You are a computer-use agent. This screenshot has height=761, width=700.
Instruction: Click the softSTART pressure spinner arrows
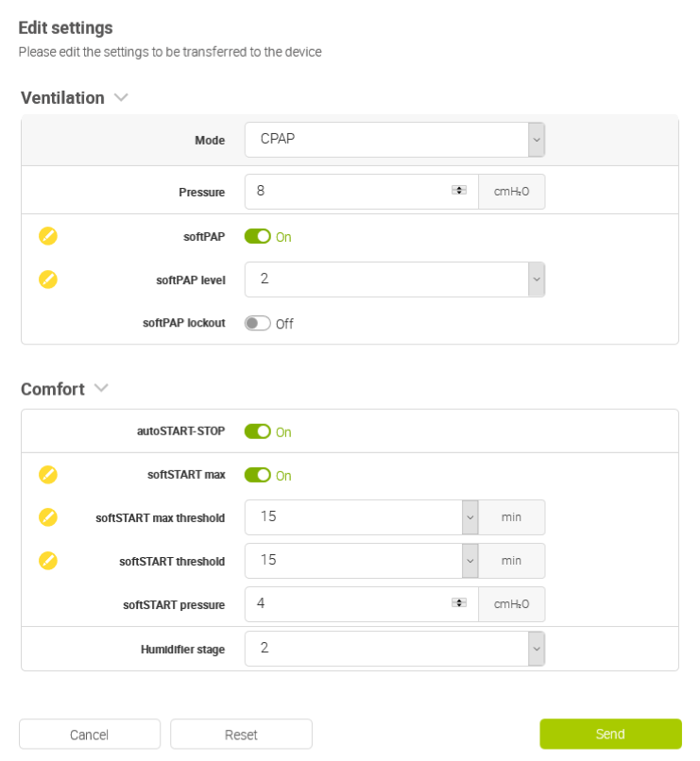pos(459,603)
